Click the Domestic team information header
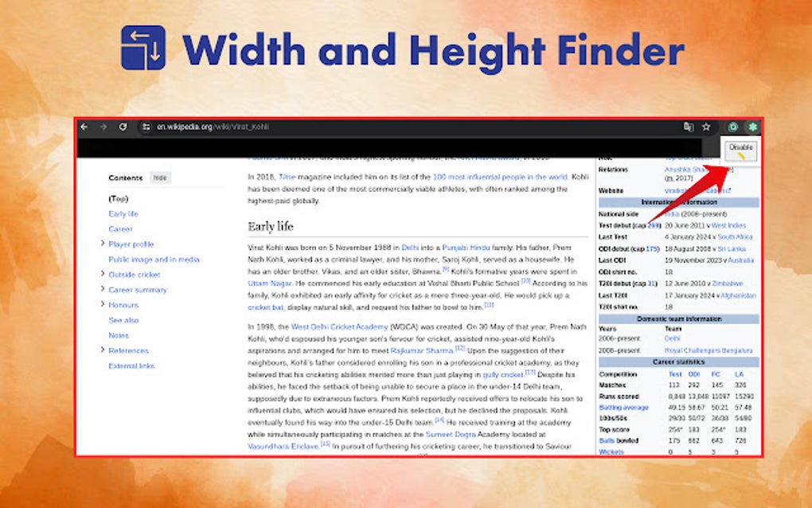The height and width of the screenshot is (508, 812). tap(679, 319)
